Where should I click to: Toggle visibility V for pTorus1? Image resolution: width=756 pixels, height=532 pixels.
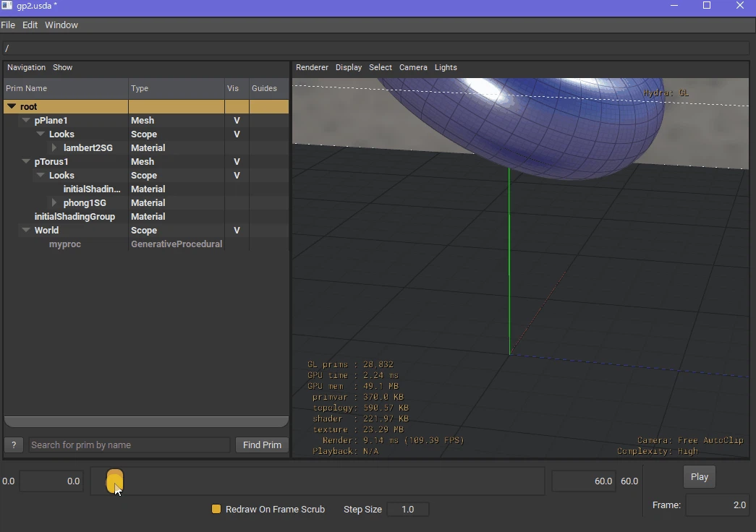pyautogui.click(x=237, y=161)
